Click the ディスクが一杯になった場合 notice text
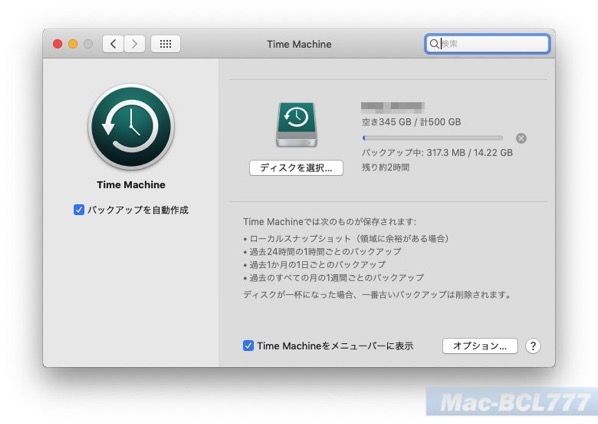 coord(377,295)
